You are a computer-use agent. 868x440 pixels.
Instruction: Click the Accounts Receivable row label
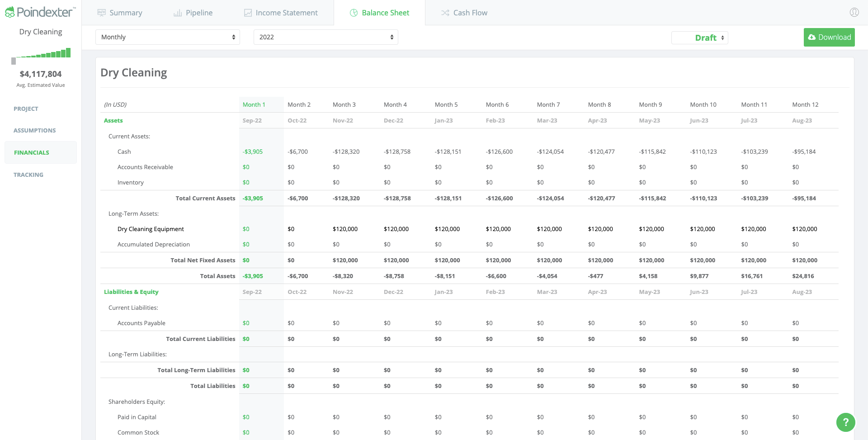coord(145,167)
